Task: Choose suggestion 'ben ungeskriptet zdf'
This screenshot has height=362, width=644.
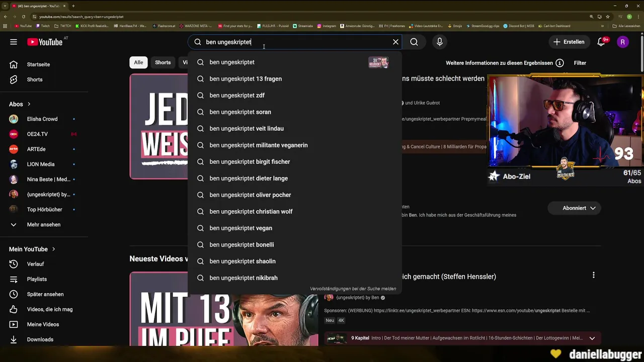Action: coord(294,95)
